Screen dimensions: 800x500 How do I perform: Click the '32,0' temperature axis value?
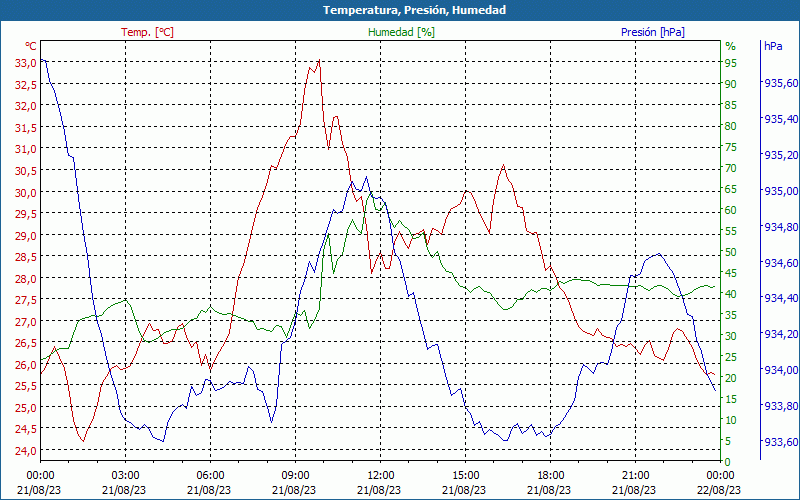(x=26, y=106)
